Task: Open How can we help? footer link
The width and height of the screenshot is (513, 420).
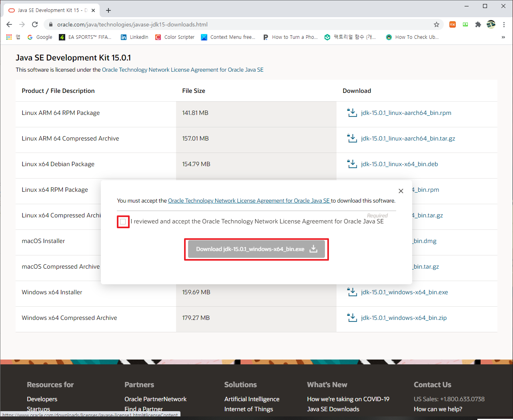Action: 438,409
